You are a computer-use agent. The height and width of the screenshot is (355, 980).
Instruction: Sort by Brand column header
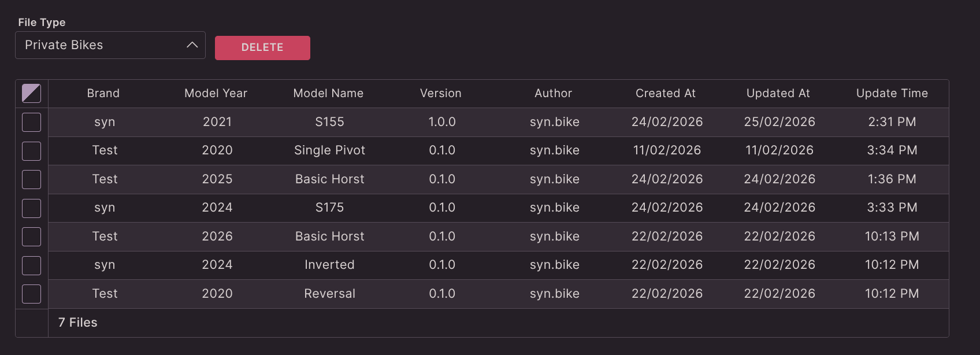(103, 93)
